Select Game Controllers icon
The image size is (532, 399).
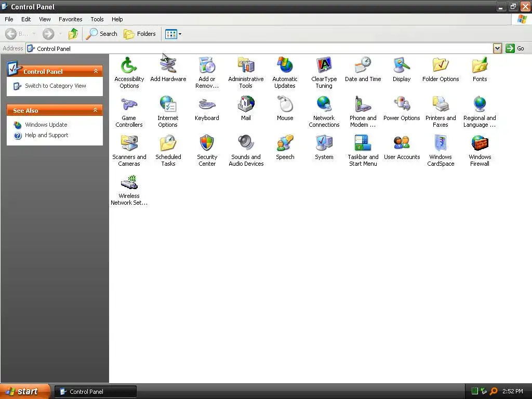point(129,104)
